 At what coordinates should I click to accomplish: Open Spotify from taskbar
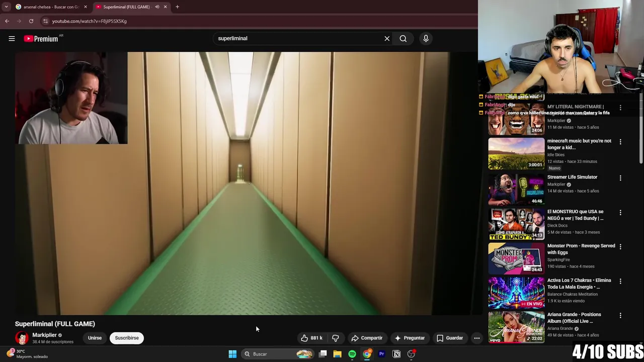[352, 354]
